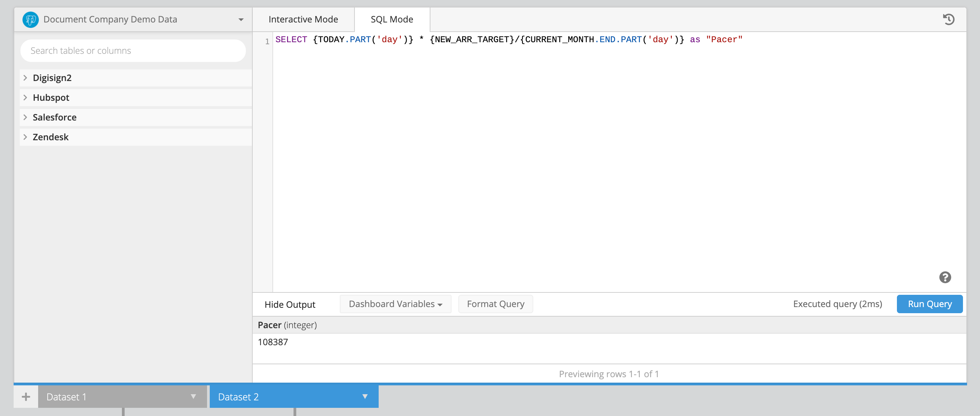
Task: Open the Dashboard Variables dropdown
Action: (395, 304)
